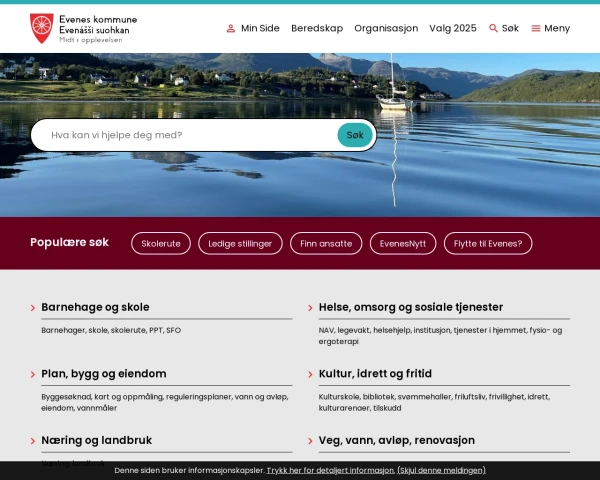Screen dimensions: 600x480
Task: Click 'Trykk her for detaljert informasjon' link
Action: [x=330, y=470]
